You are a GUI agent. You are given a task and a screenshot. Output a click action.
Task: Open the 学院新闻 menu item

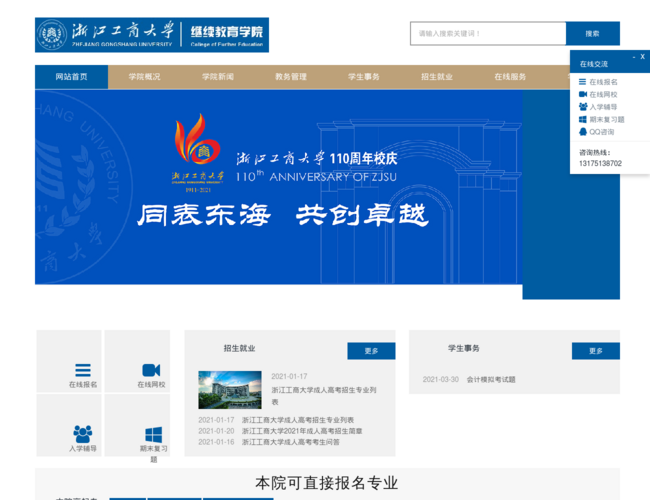tap(218, 77)
